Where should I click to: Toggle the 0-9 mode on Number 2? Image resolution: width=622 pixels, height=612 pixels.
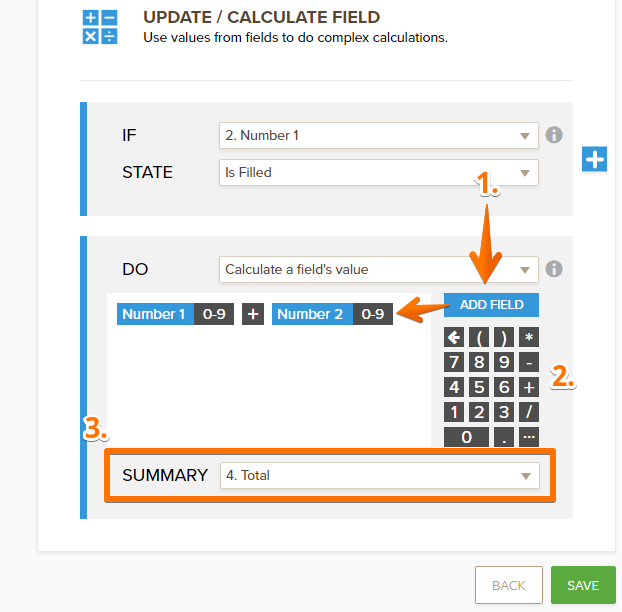point(372,314)
